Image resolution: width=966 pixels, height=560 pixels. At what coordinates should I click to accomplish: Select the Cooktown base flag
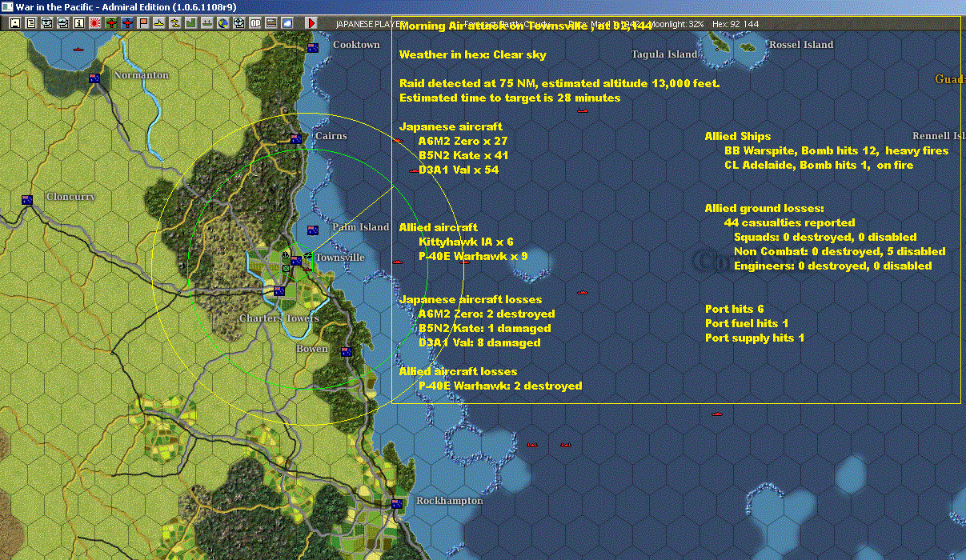313,47
